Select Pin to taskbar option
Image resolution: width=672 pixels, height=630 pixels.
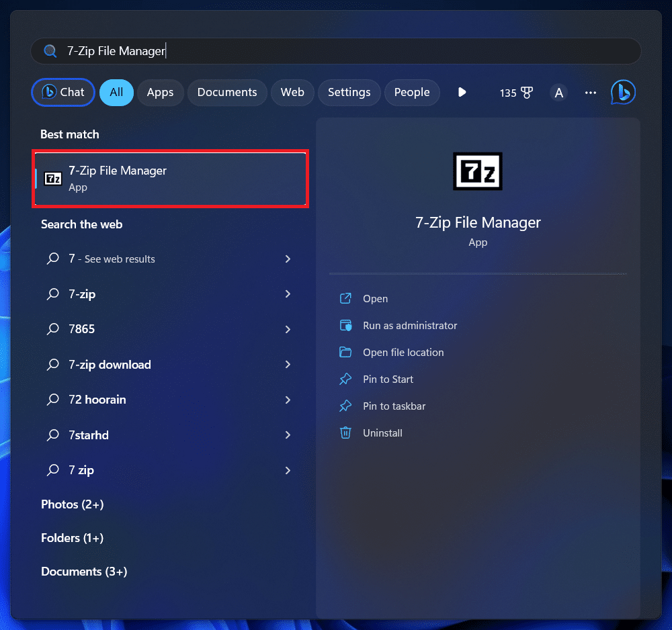pyautogui.click(x=394, y=406)
